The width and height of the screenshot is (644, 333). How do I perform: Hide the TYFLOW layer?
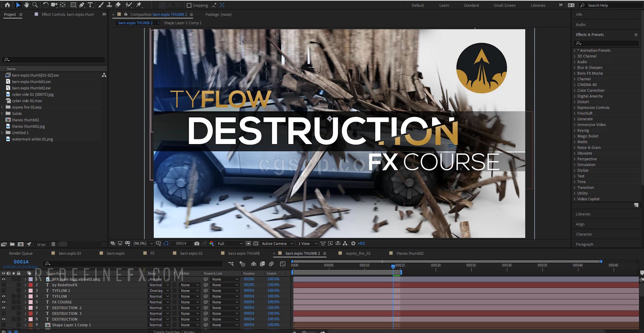pos(4,296)
